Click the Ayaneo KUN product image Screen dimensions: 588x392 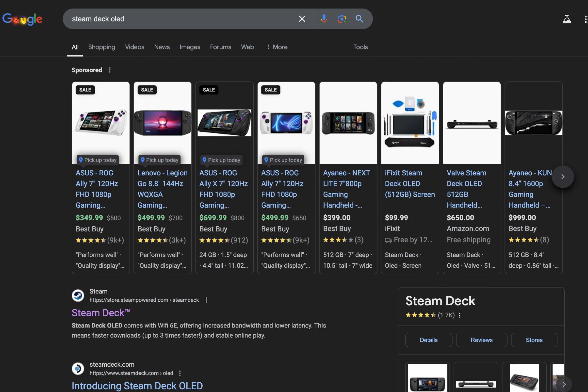click(534, 123)
